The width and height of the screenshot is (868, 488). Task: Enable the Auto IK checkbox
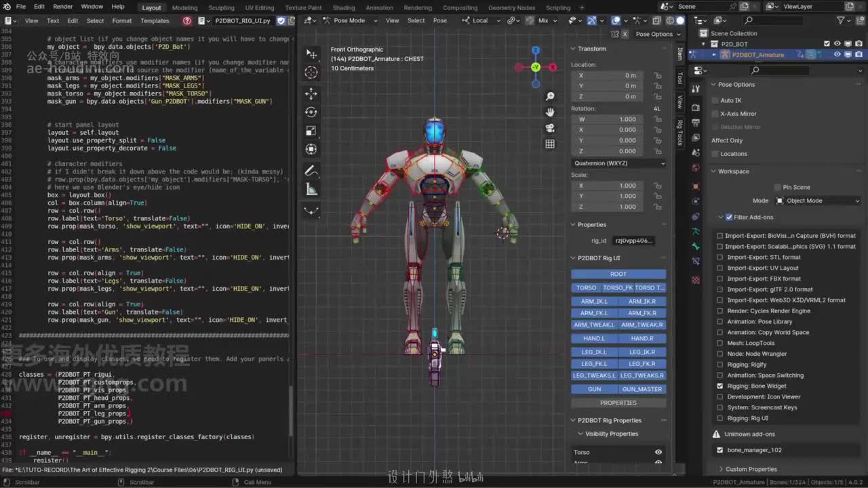click(x=715, y=100)
